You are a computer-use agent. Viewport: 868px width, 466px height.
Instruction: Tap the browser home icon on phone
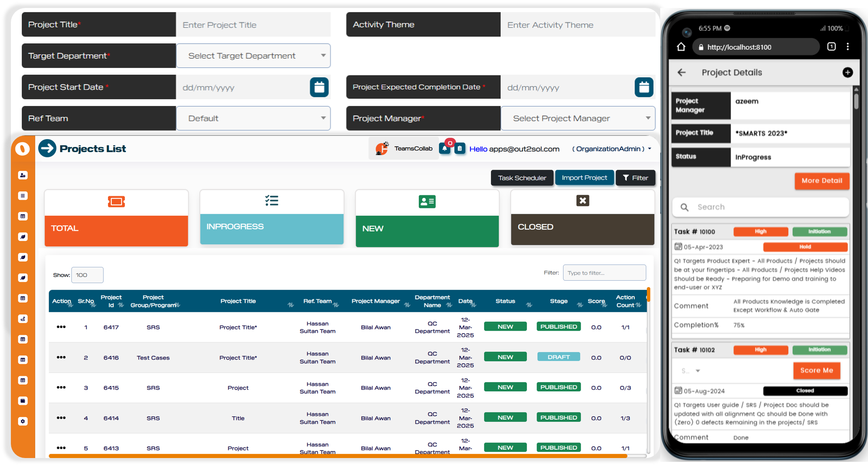[681, 47]
